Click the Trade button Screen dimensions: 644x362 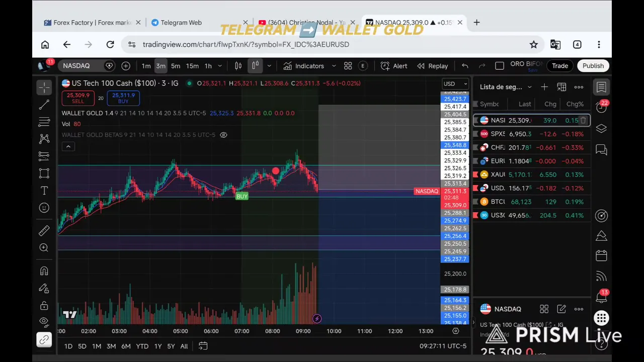pos(560,66)
